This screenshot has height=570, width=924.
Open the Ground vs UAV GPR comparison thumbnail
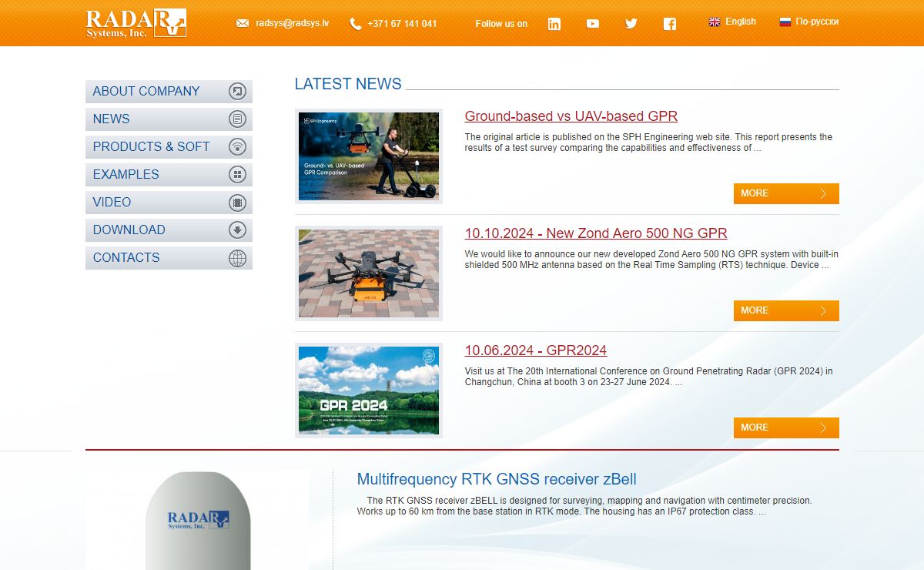pos(369,156)
